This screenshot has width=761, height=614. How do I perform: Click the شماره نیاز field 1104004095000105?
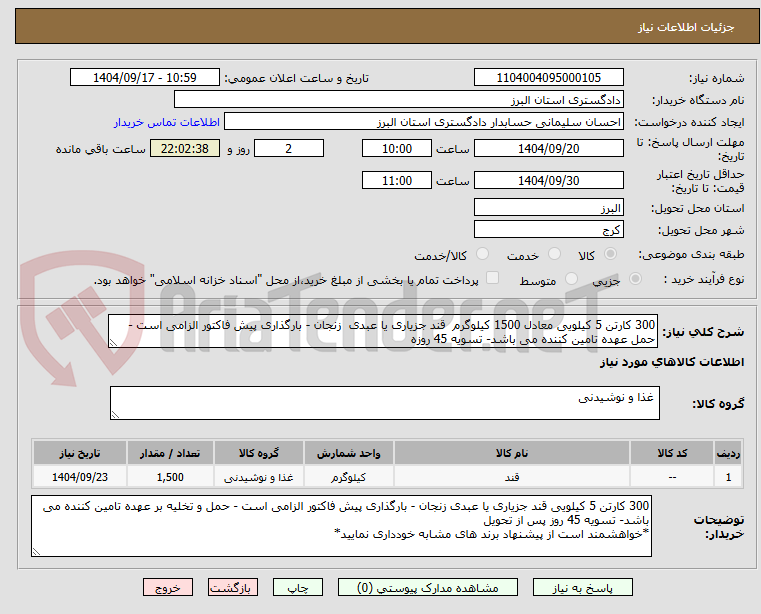coord(548,77)
